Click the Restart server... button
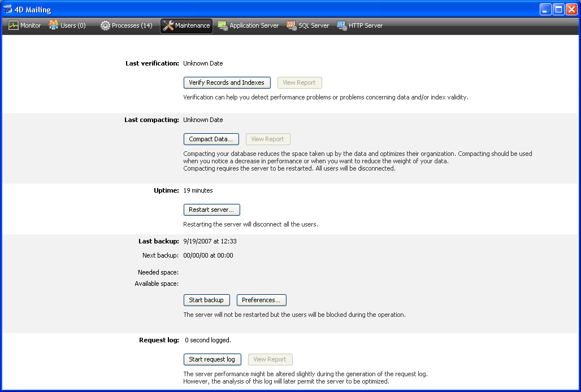This screenshot has width=581, height=392. (211, 210)
